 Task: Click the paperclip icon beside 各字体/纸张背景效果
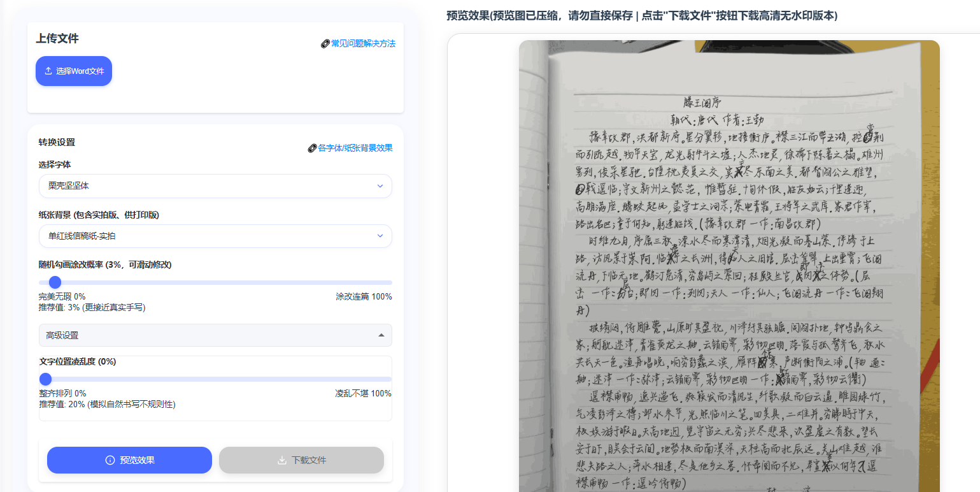coord(312,148)
